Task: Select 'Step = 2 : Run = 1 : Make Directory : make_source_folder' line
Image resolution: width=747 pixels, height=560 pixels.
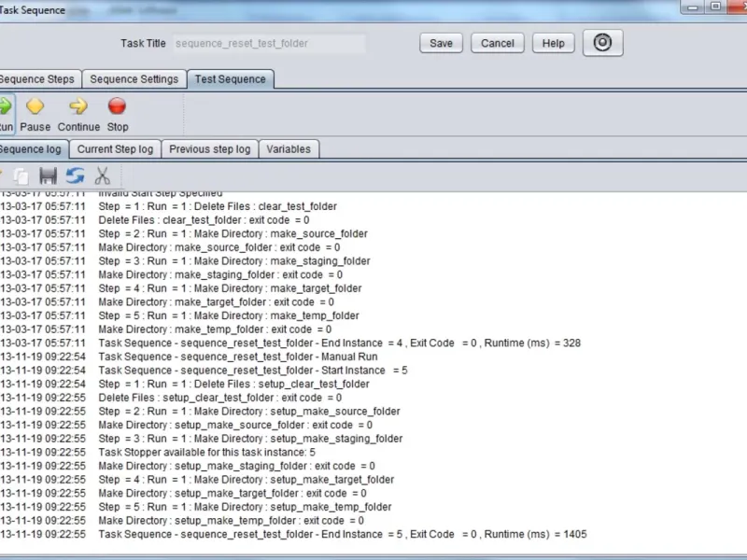Action: (x=233, y=234)
